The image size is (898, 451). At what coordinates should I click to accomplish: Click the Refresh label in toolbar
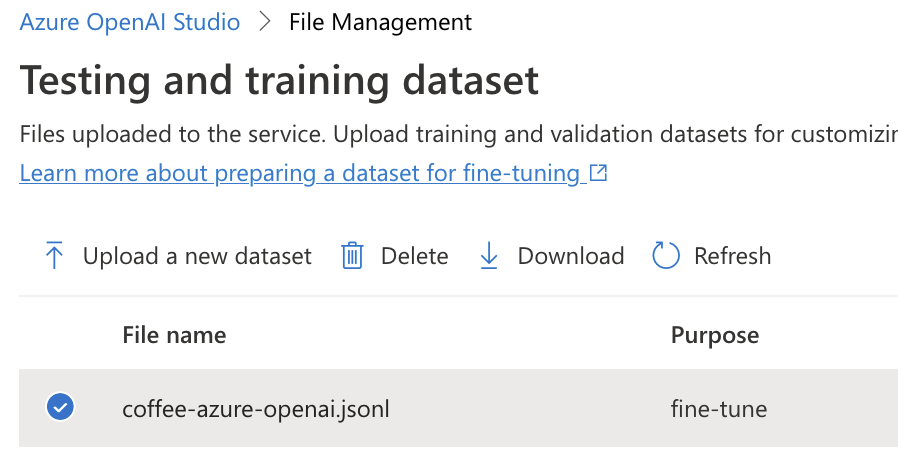tap(732, 256)
